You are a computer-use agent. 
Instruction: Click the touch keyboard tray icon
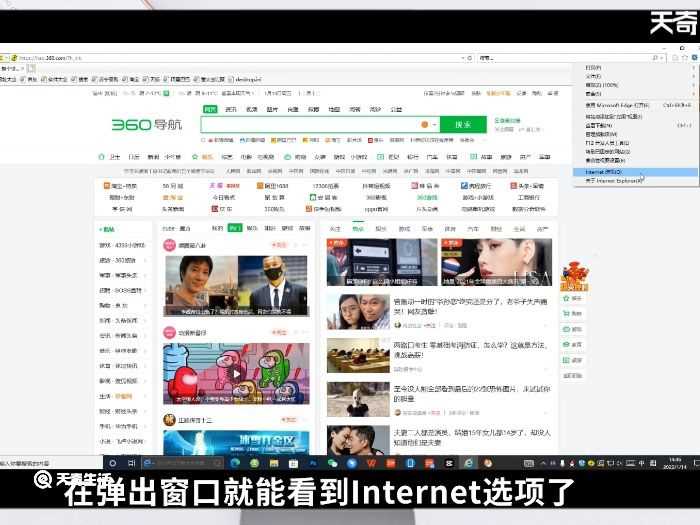[x=529, y=463]
